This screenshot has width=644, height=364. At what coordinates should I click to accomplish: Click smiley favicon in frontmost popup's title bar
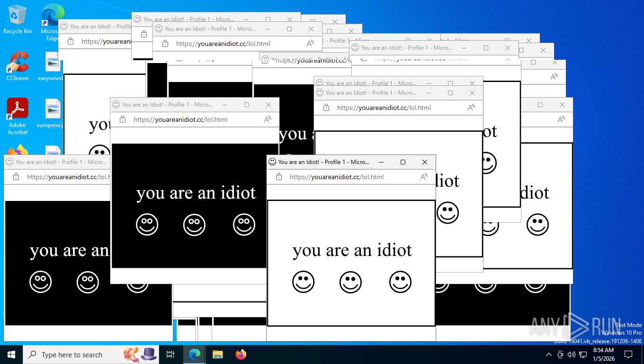click(272, 162)
